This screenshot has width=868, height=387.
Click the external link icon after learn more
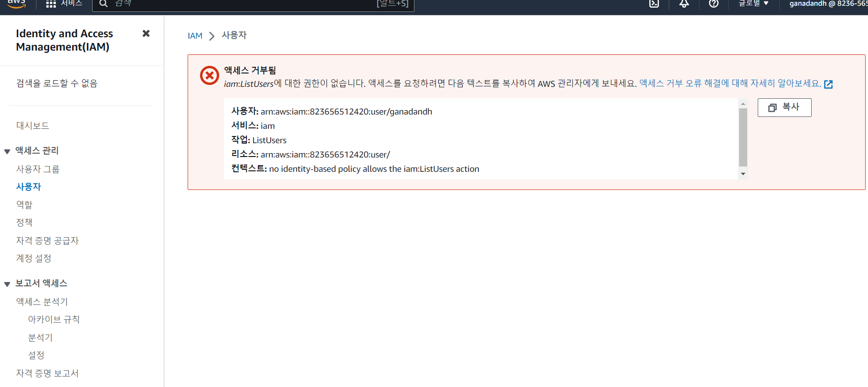click(x=828, y=84)
